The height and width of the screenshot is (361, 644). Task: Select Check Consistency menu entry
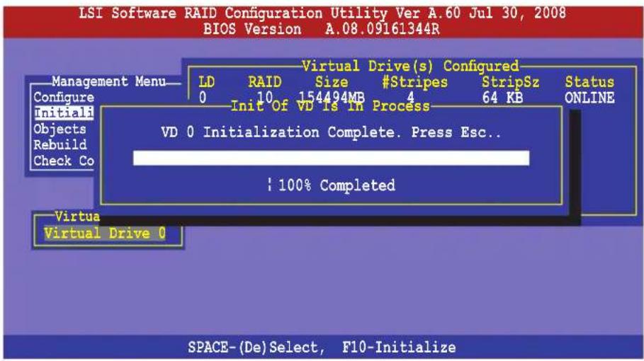64,161
